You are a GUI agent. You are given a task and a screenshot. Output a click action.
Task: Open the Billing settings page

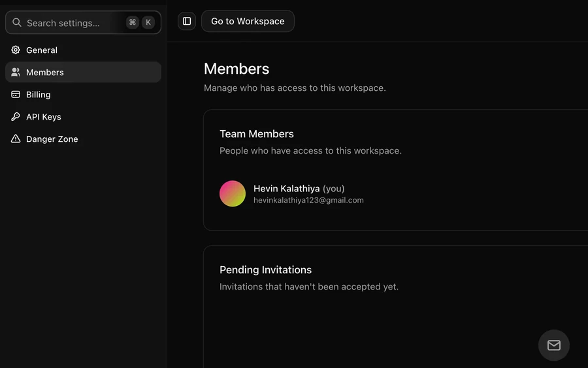[x=83, y=95]
